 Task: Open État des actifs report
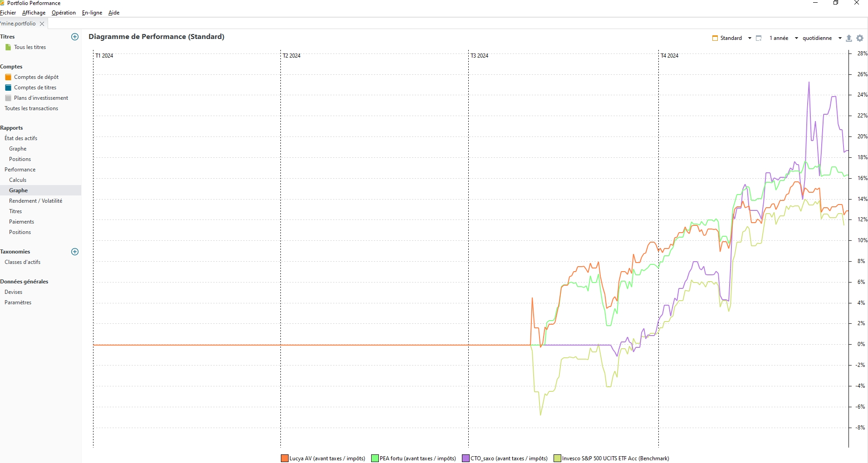[x=21, y=138]
